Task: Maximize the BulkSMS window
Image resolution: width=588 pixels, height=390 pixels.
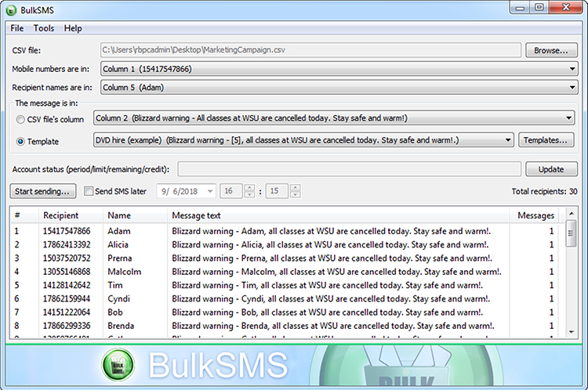Action: pyautogui.click(x=539, y=8)
